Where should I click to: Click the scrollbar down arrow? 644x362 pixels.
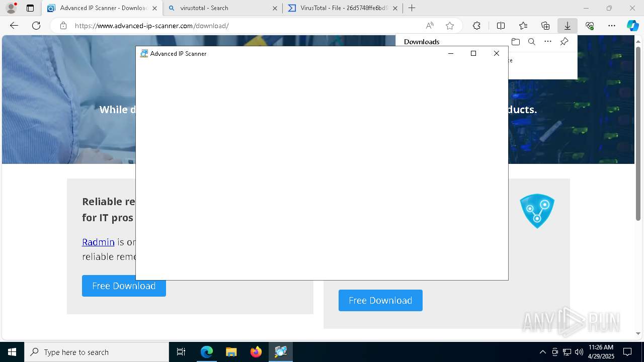[638, 333]
